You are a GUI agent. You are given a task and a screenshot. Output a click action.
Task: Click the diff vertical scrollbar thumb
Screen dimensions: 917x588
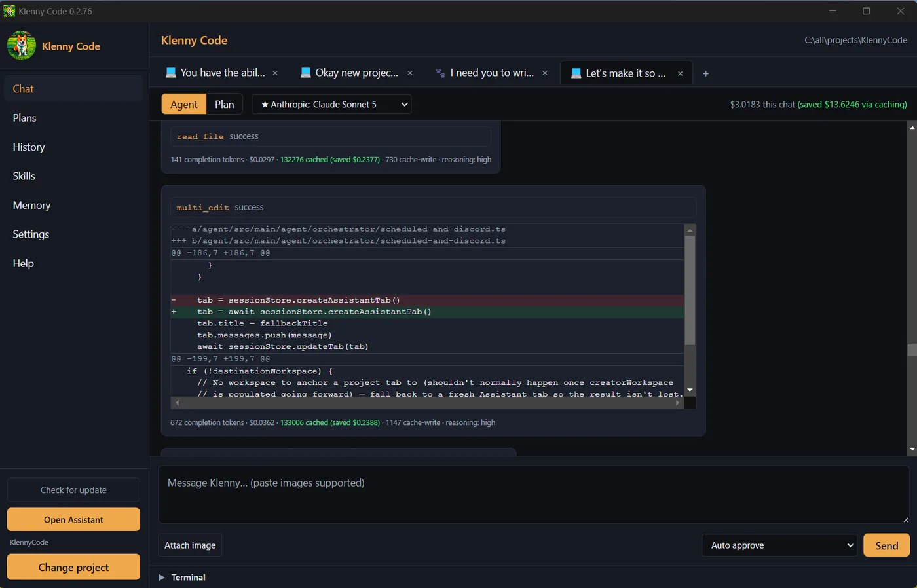pyautogui.click(x=690, y=290)
